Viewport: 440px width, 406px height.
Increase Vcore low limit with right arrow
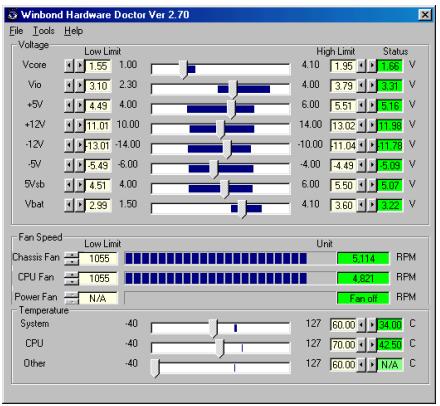click(80, 66)
